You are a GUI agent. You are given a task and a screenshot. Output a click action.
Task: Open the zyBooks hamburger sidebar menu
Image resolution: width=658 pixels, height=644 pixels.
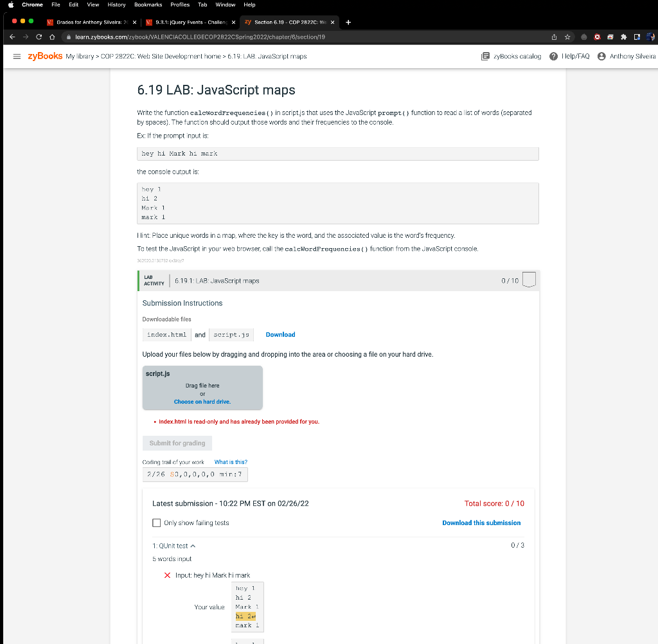pos(17,56)
